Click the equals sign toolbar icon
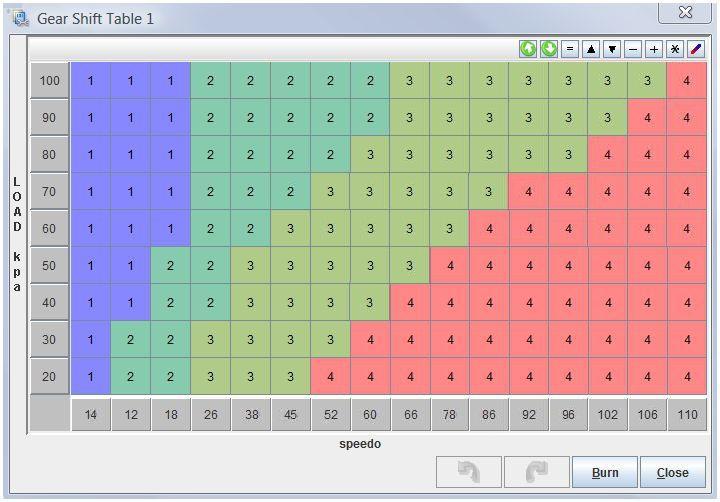 (570, 49)
